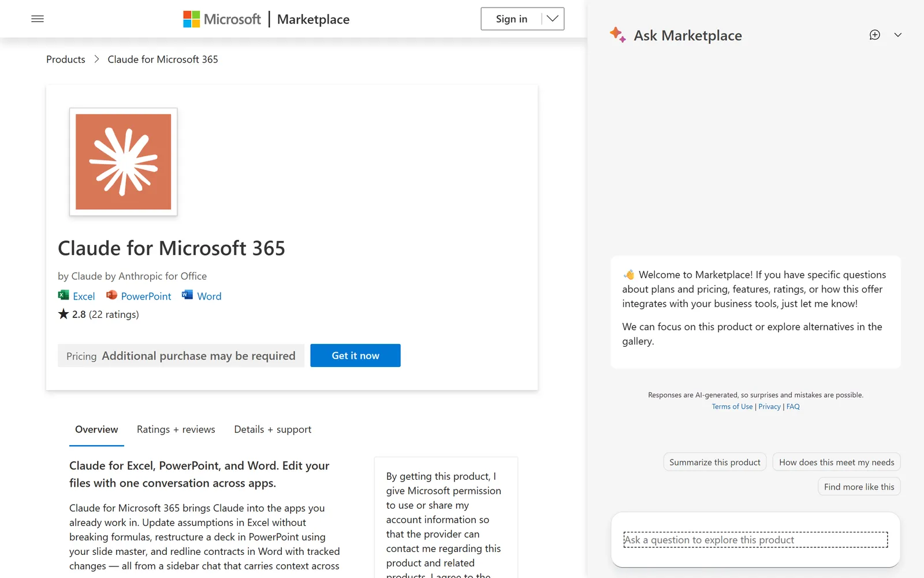Viewport: 924px width, 578px height.
Task: Click the Microsoft logo
Action: point(222,19)
